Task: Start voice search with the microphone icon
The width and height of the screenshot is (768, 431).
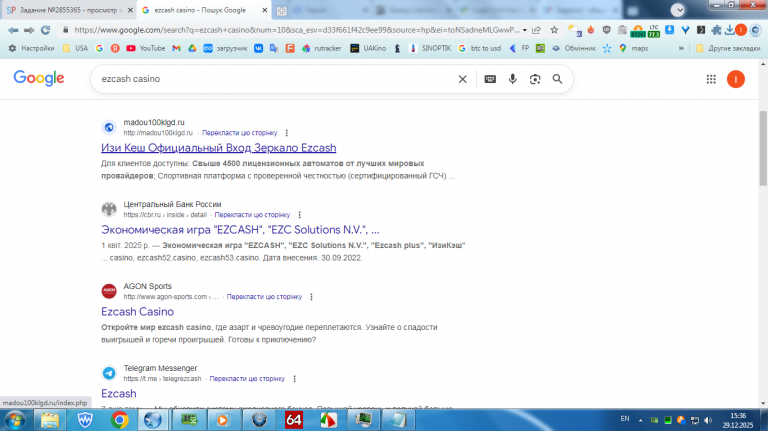Action: (x=512, y=79)
